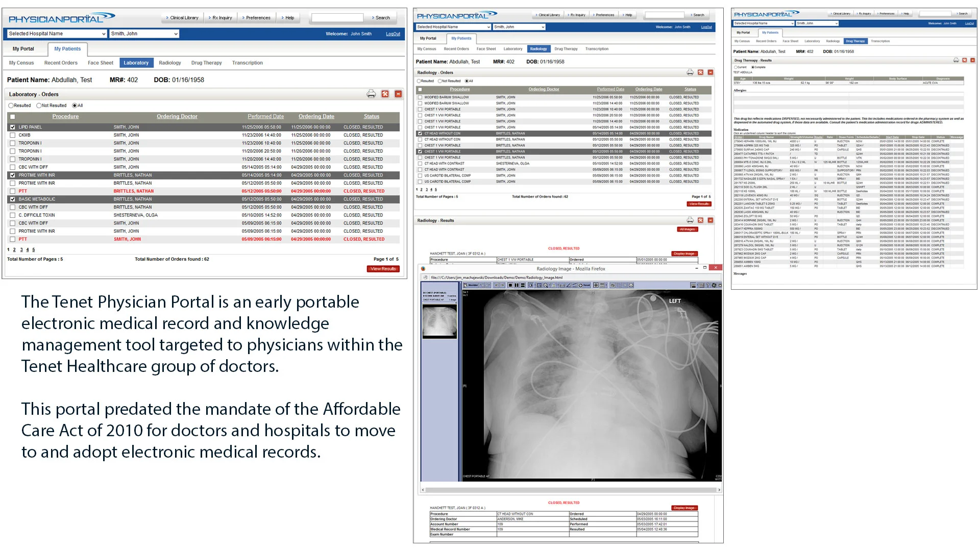This screenshot has width=980, height=551.
Task: Click the red X icon in Laboratory Orders
Action: pos(385,94)
